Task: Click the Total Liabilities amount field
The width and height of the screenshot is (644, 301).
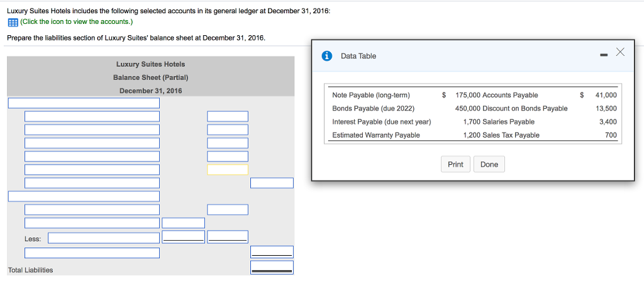Action: 272,267
